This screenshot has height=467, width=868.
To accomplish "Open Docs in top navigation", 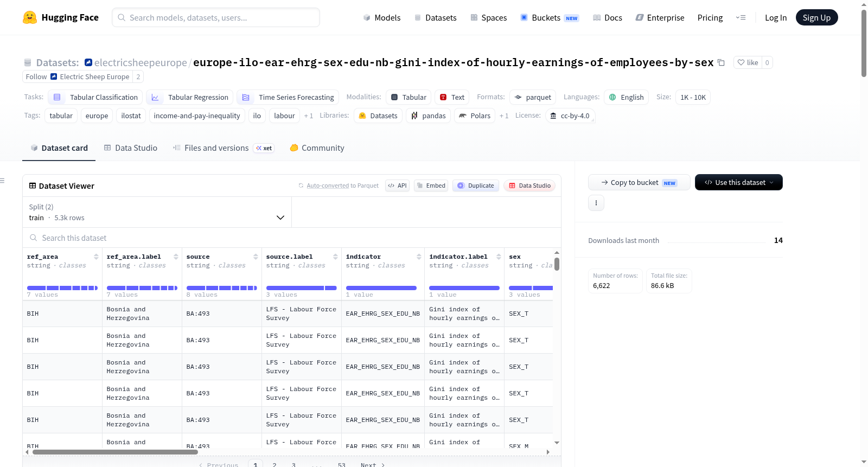I will [x=607, y=18].
